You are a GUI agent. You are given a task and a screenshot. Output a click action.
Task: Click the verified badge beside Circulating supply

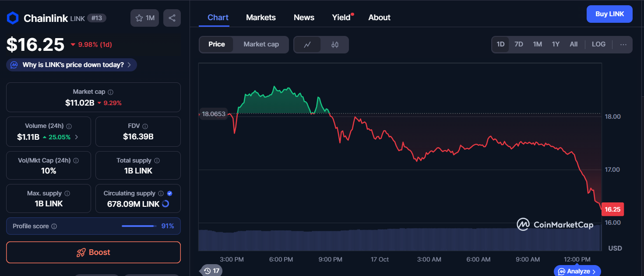(169, 193)
